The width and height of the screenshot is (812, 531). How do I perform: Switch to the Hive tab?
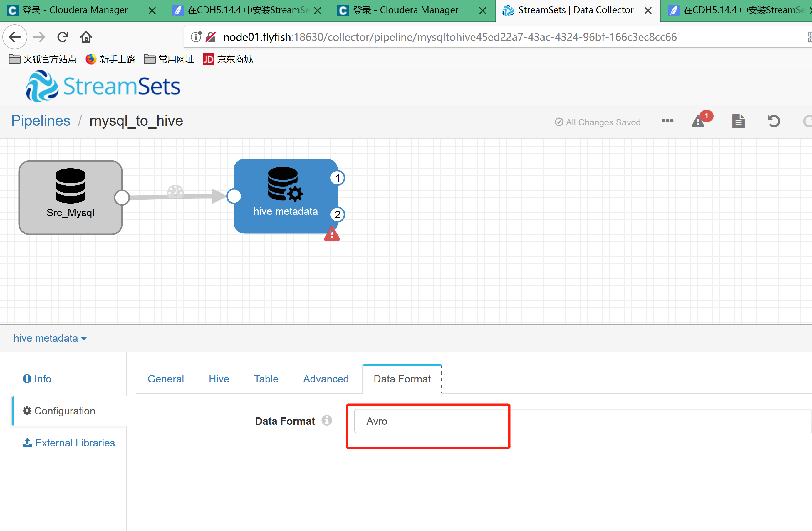point(219,379)
